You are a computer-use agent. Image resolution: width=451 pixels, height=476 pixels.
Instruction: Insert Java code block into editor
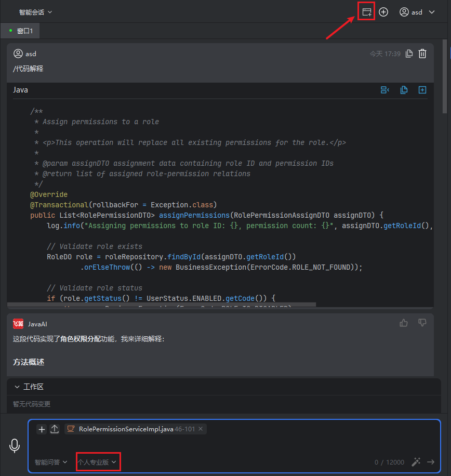click(384, 90)
